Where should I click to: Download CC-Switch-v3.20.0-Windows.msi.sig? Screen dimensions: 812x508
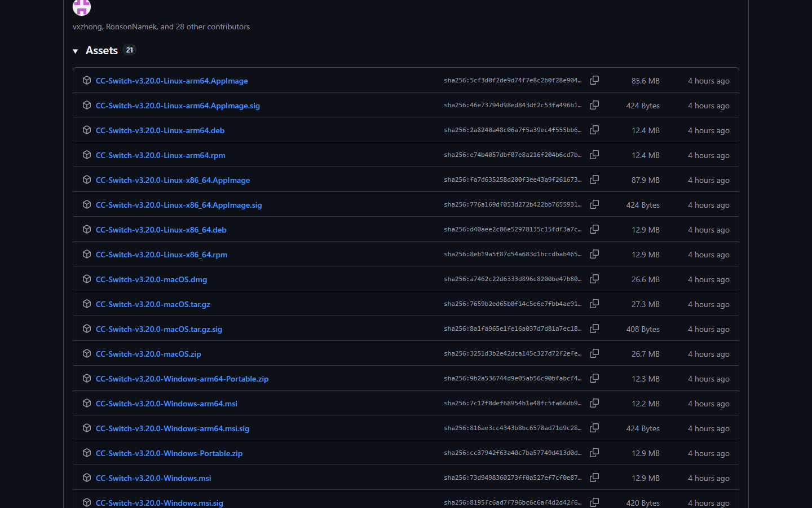160,503
